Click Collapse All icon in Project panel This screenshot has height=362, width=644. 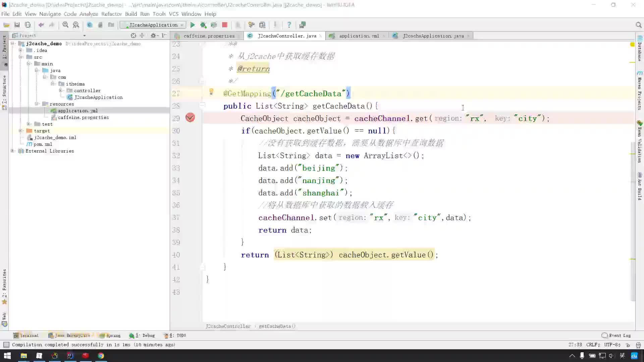coord(142,36)
